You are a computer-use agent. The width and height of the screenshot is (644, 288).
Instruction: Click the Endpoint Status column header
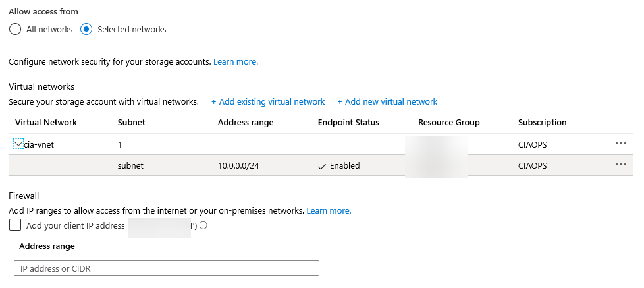[x=348, y=123]
